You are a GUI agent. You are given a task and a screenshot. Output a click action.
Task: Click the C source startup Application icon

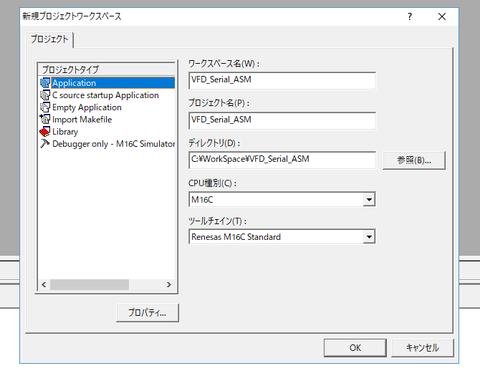click(x=45, y=95)
